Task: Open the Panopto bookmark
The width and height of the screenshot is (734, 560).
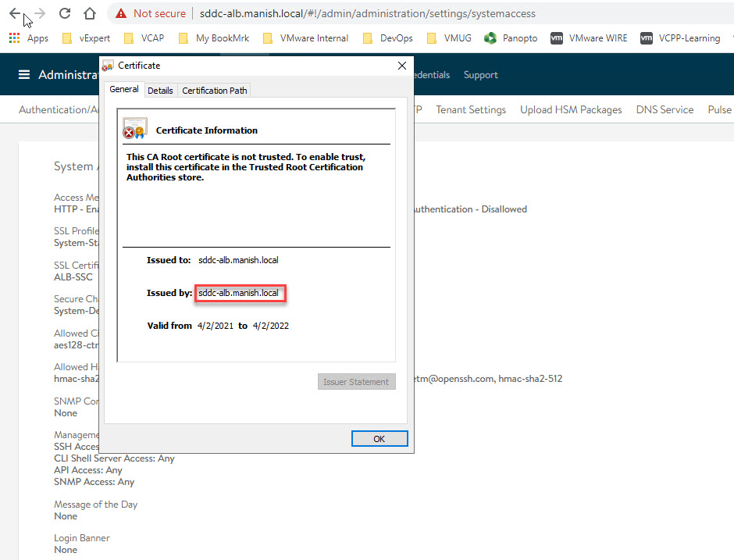Action: coord(511,38)
